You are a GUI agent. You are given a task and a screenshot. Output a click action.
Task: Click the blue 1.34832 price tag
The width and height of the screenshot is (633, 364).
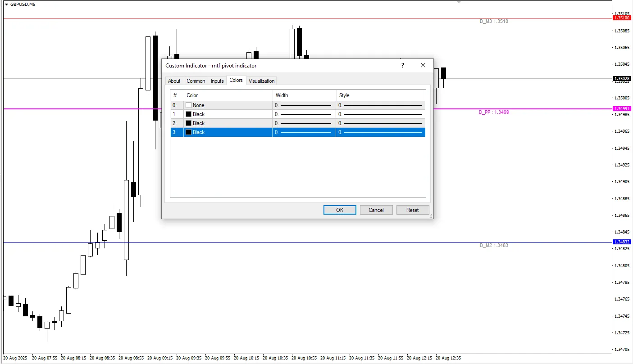click(x=622, y=242)
